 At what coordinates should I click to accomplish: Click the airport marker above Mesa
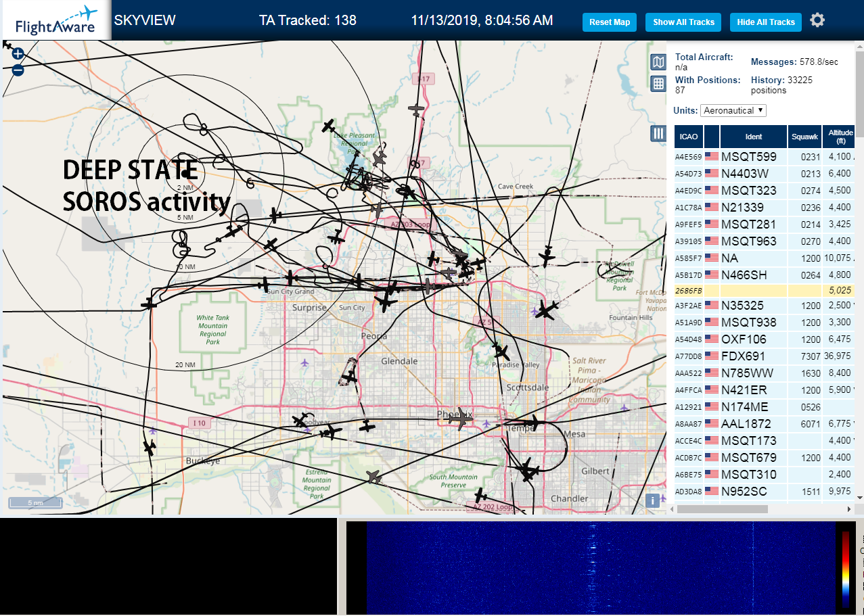pos(624,408)
